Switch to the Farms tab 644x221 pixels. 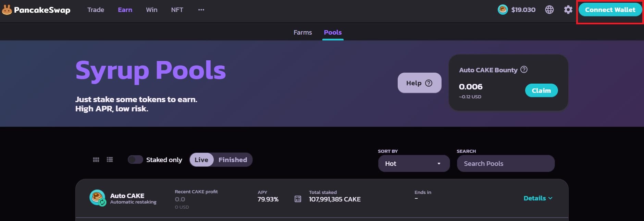(x=303, y=32)
